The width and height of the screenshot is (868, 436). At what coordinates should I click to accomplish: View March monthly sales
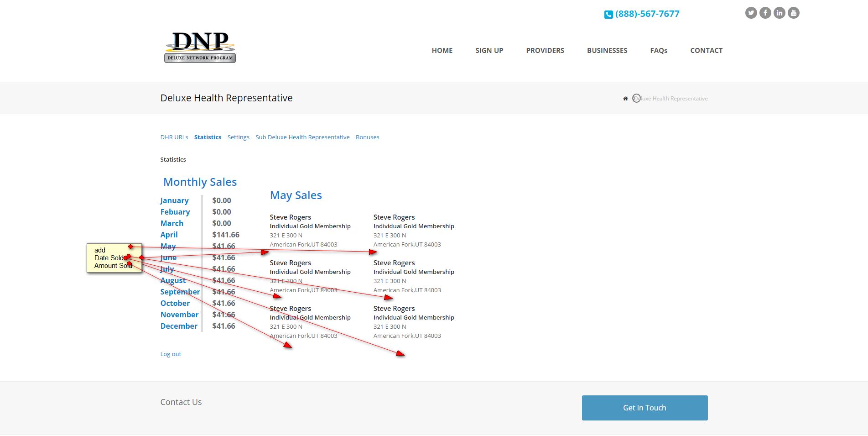click(x=172, y=223)
